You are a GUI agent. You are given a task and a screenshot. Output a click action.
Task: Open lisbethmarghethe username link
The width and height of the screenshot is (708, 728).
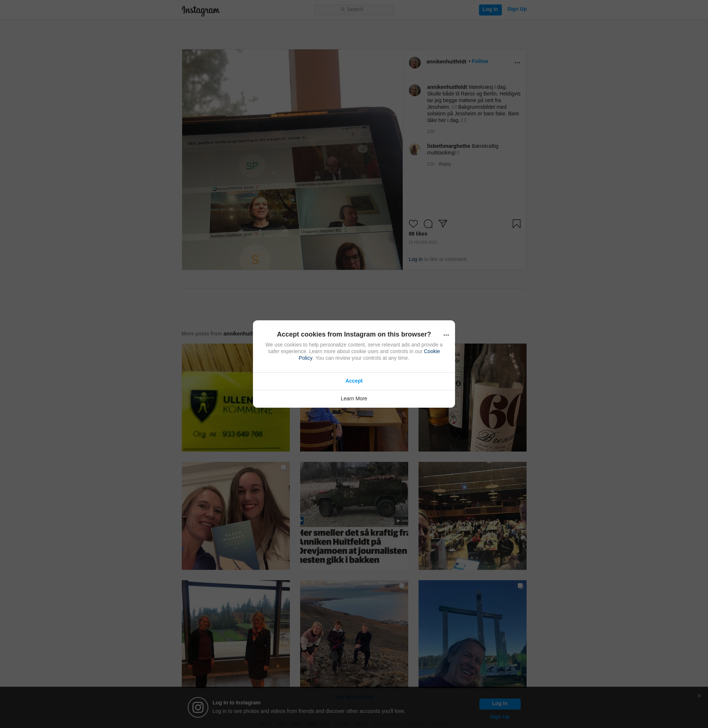(448, 146)
